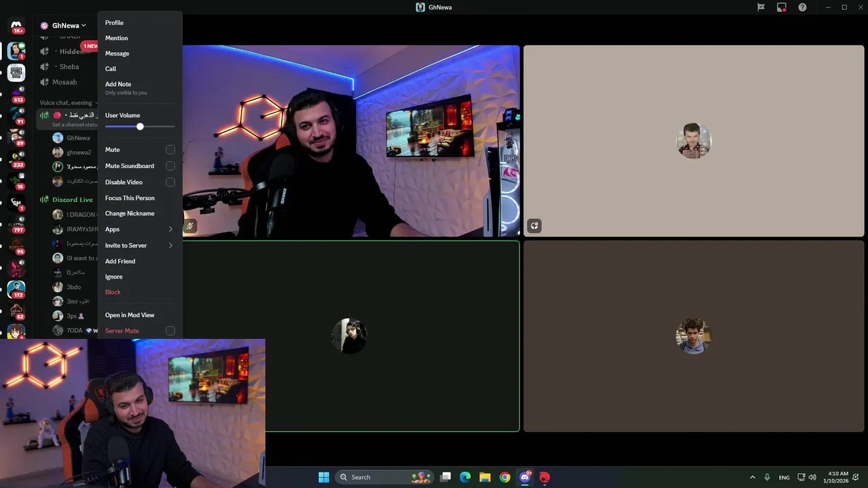Open the notification bell in system tray
868x488 pixels.
point(856,477)
